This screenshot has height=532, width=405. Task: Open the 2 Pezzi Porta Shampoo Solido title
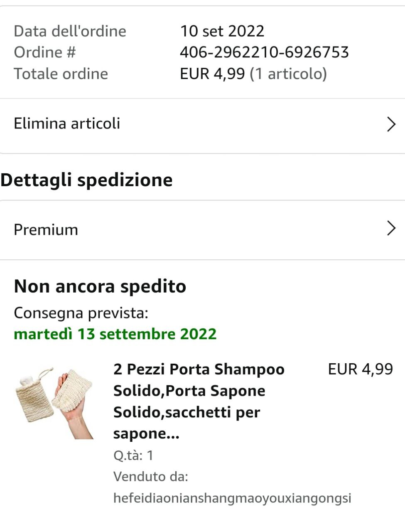tap(199, 401)
